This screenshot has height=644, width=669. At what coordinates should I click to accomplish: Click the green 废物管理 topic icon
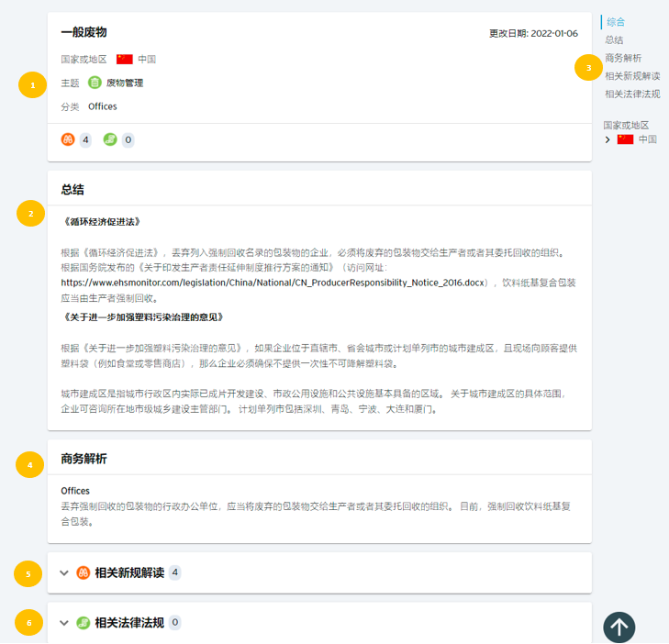click(x=95, y=83)
